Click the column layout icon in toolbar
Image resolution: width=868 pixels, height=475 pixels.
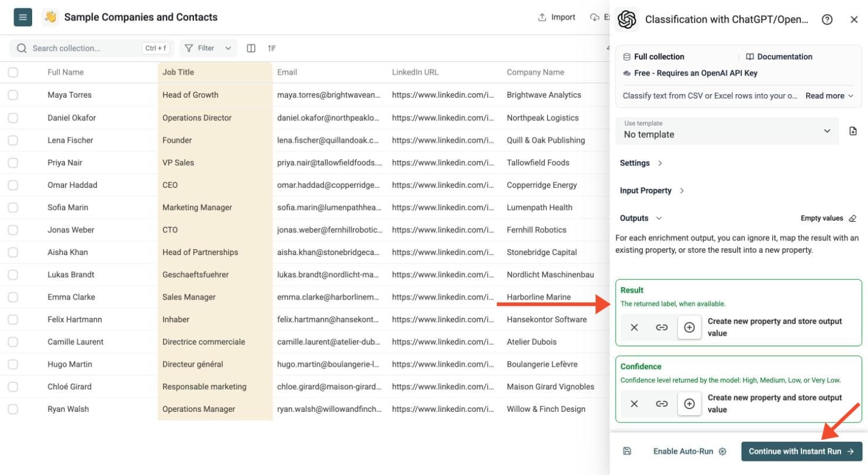[251, 48]
